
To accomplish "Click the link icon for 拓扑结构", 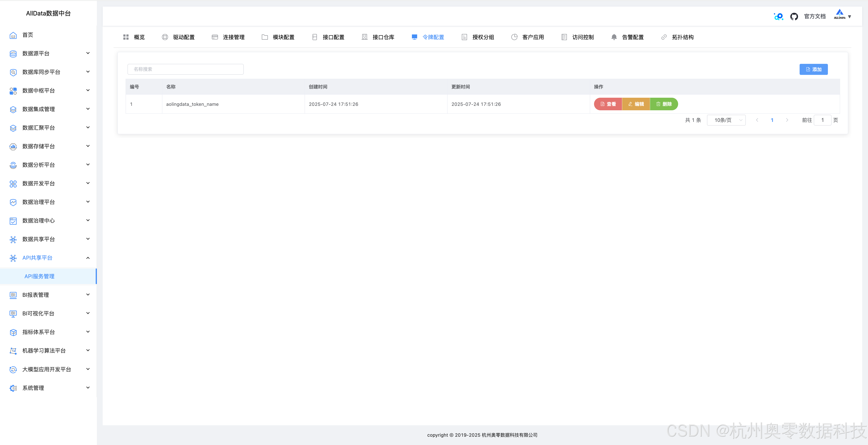I will (664, 37).
